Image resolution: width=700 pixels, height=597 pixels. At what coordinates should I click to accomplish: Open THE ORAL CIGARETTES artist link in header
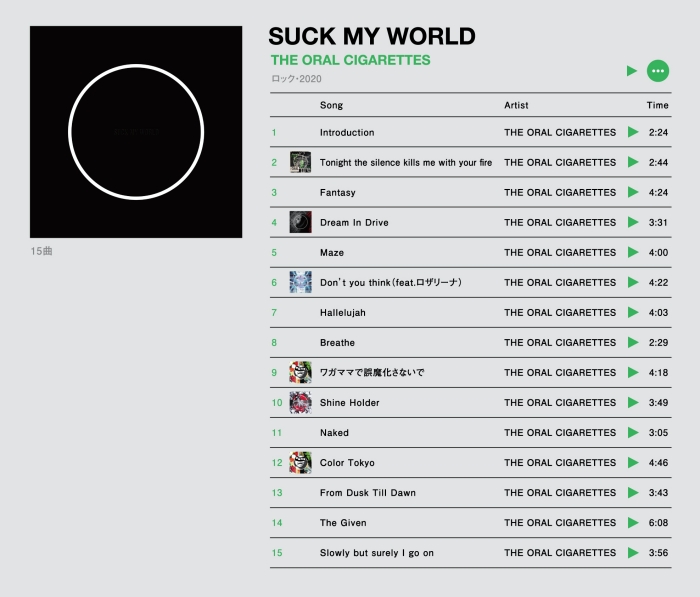click(x=350, y=60)
